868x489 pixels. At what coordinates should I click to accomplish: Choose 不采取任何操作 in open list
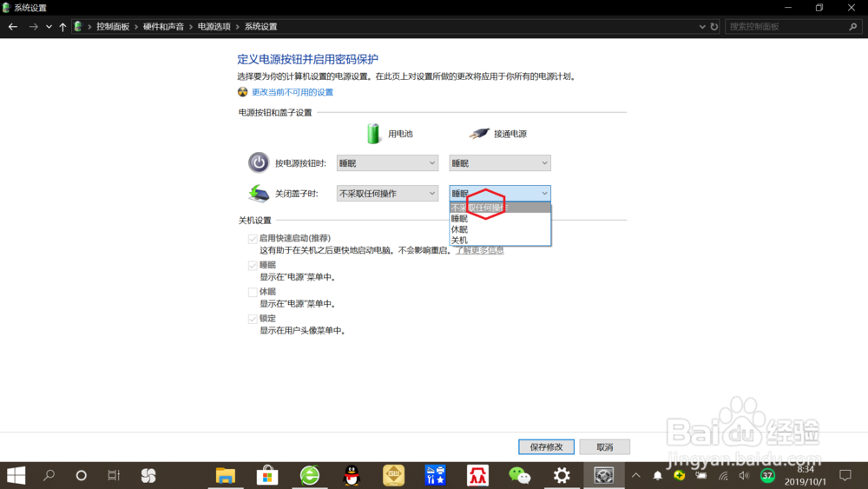pos(500,208)
